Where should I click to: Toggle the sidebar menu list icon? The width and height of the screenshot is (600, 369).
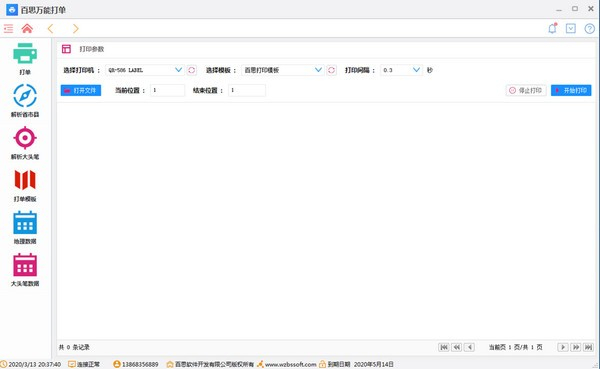point(8,28)
